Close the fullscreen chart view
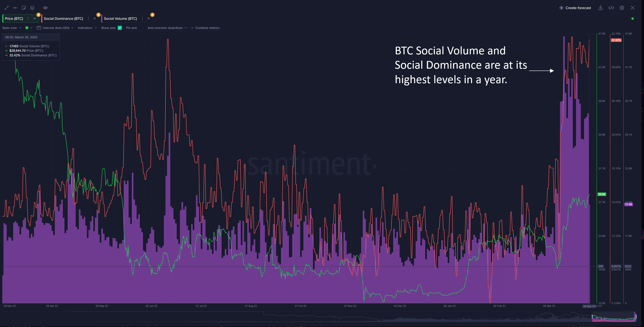Image resolution: width=644 pixels, height=327 pixels. [x=632, y=8]
